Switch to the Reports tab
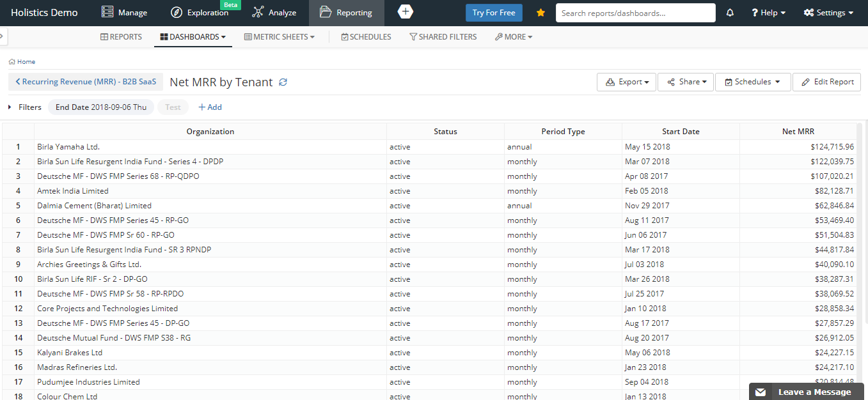The image size is (868, 400). [x=122, y=37]
